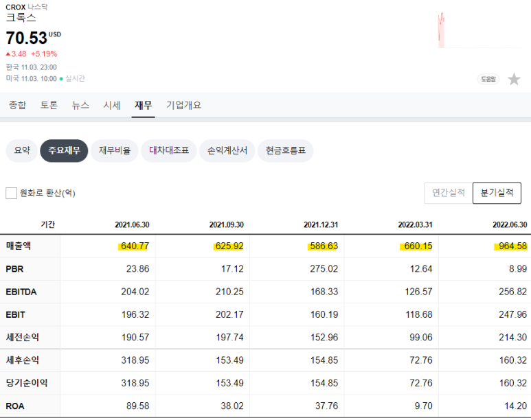Switch to the 토론 tab
The image size is (531, 420).
tap(49, 105)
